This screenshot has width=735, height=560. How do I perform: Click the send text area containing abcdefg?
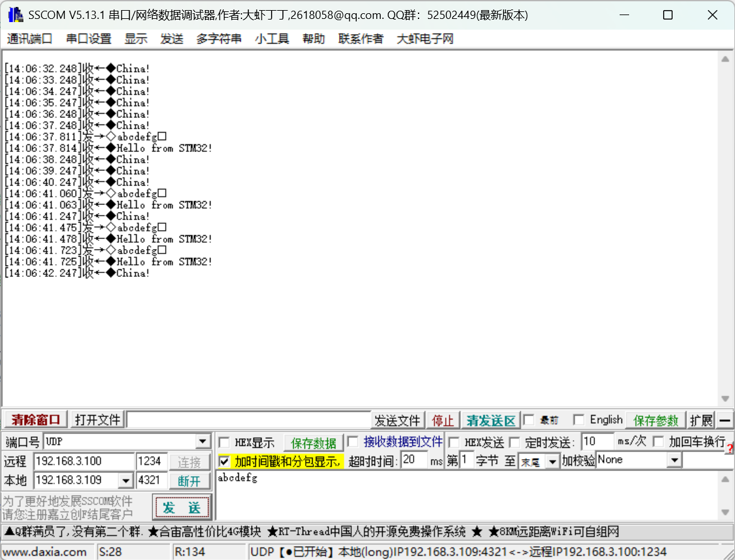pyautogui.click(x=467, y=495)
